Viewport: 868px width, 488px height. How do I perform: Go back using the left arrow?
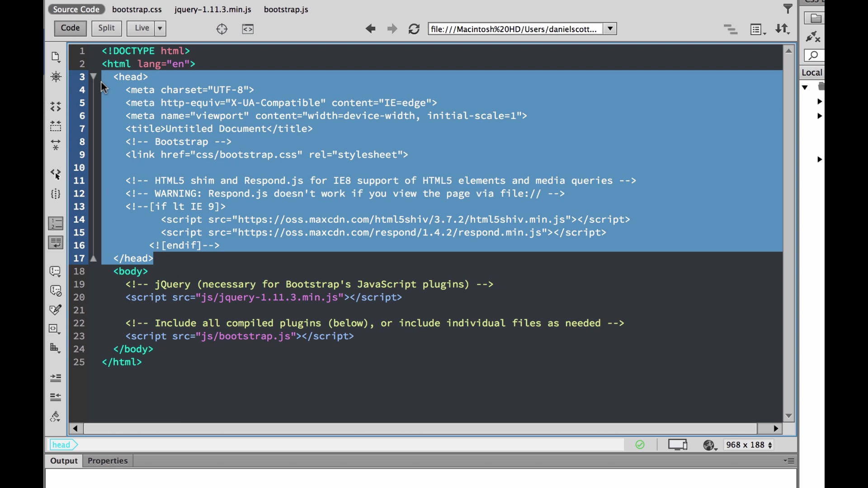370,29
